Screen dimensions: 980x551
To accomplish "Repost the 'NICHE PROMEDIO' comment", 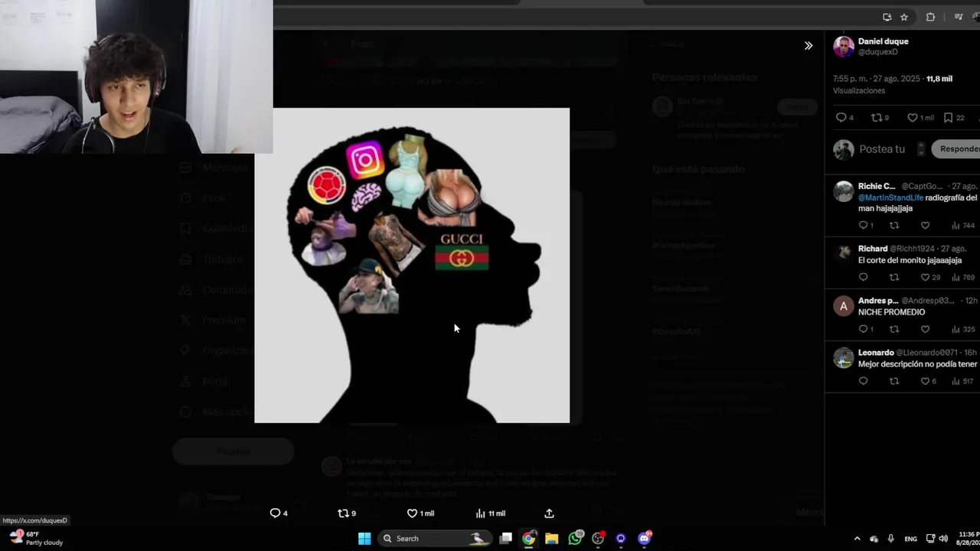I will (x=893, y=329).
